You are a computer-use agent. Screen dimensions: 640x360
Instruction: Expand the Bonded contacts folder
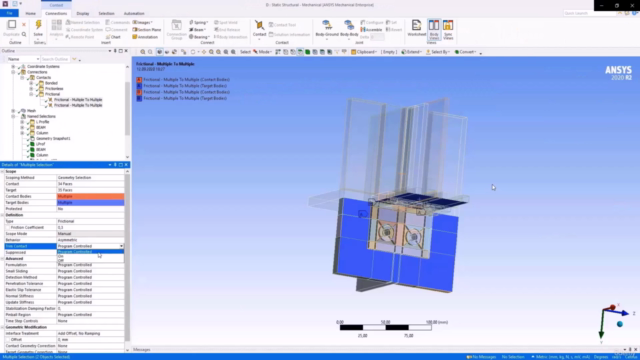[x=31, y=83]
